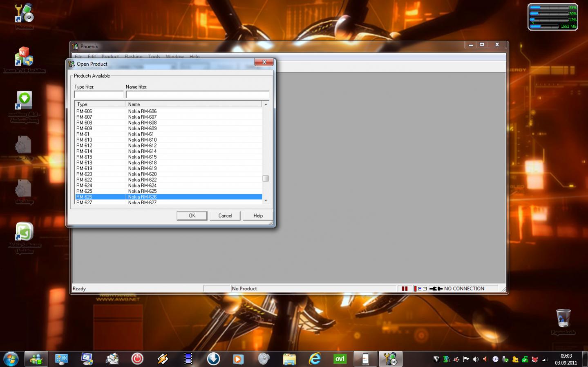Focus the Type filter input field
588x367 pixels.
pyautogui.click(x=99, y=94)
